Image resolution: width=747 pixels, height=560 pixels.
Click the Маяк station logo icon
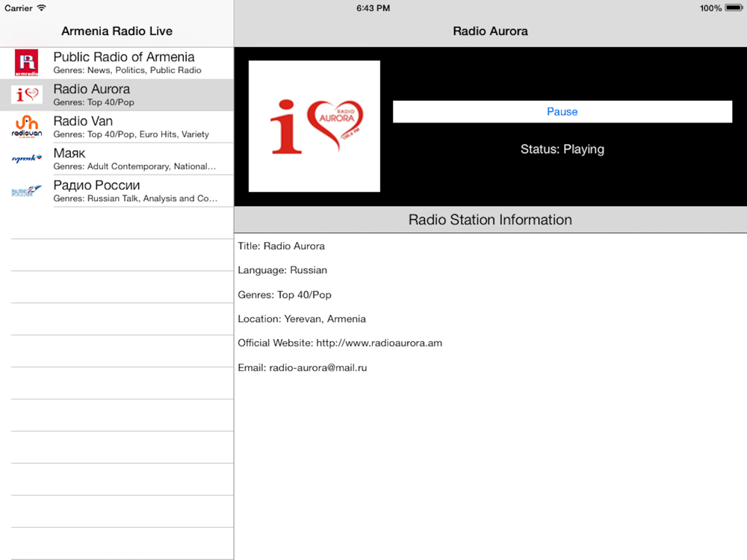[x=27, y=158]
